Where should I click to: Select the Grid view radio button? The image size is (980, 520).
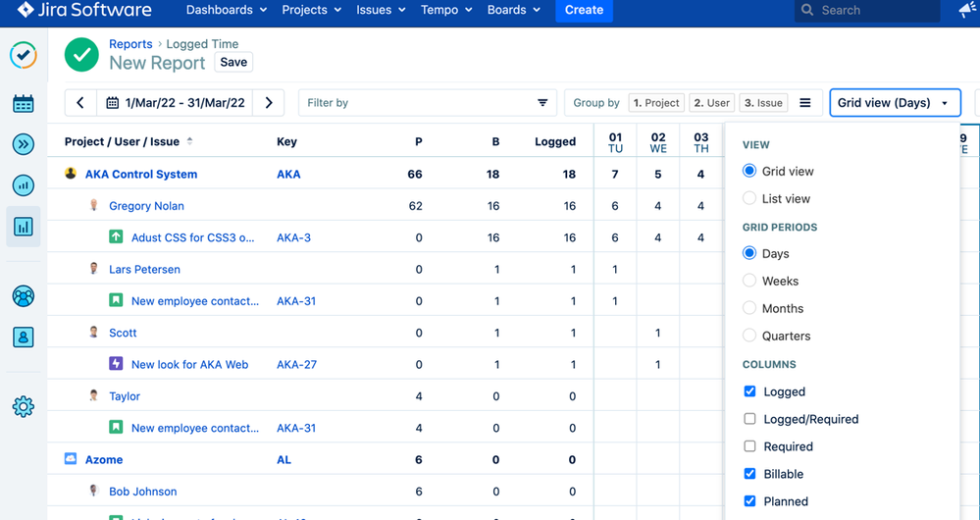pyautogui.click(x=748, y=171)
